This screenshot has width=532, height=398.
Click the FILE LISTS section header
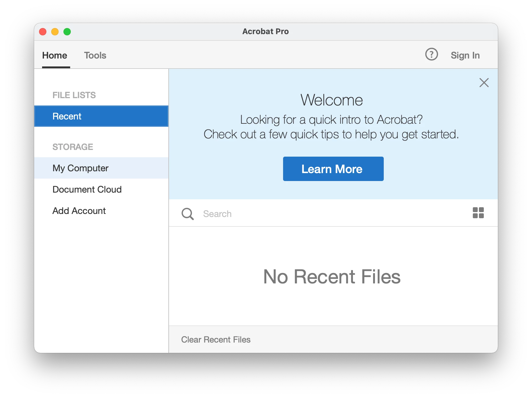pos(74,95)
